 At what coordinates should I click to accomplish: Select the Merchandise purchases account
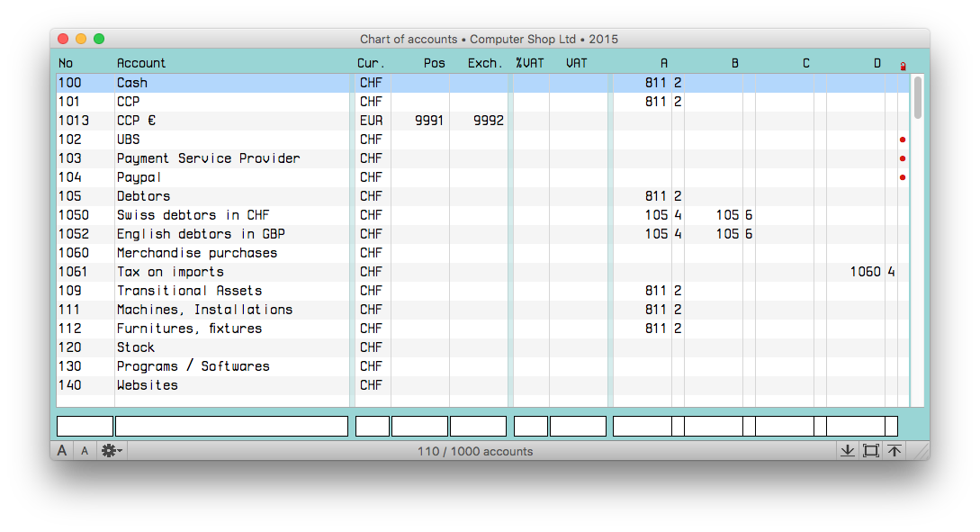click(197, 253)
